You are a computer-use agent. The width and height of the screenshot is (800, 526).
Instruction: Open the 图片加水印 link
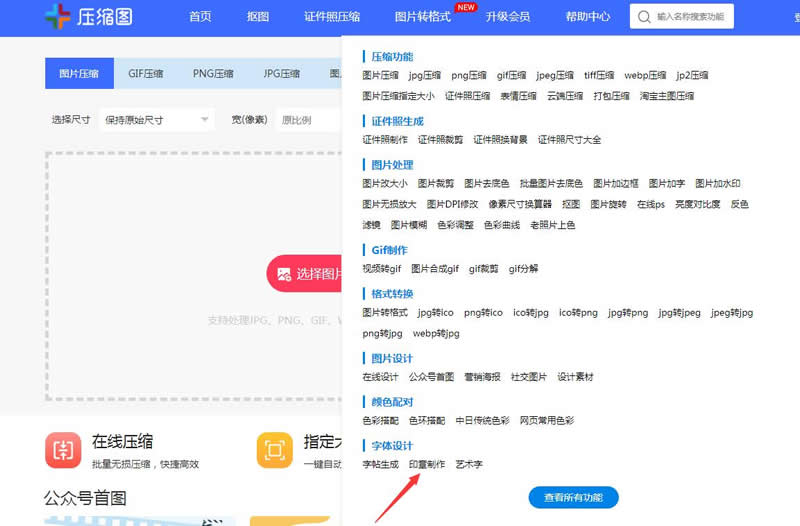[x=718, y=184]
